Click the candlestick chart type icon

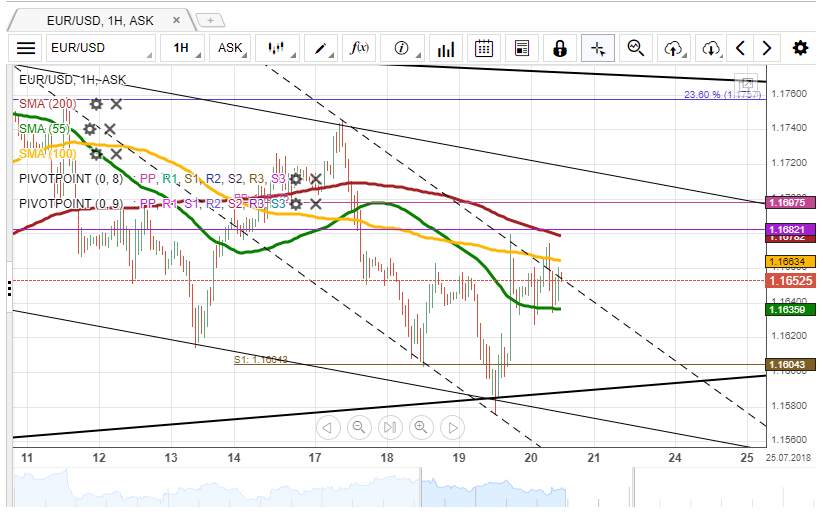coord(276,48)
